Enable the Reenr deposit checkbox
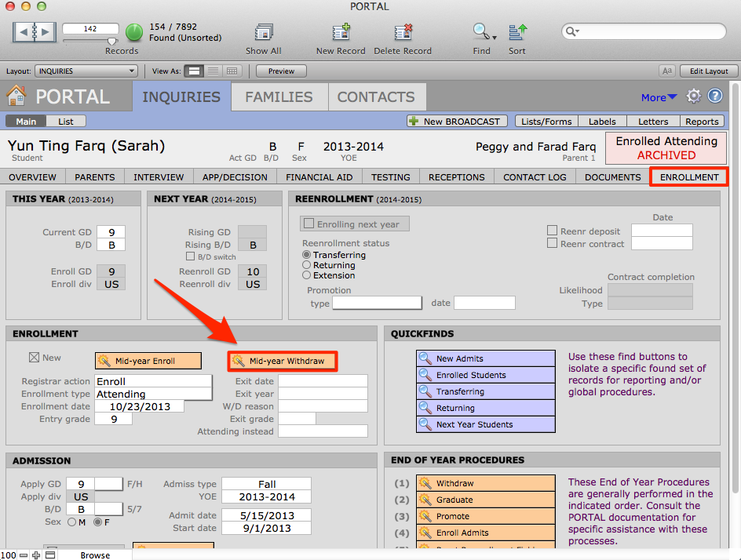 (x=552, y=231)
